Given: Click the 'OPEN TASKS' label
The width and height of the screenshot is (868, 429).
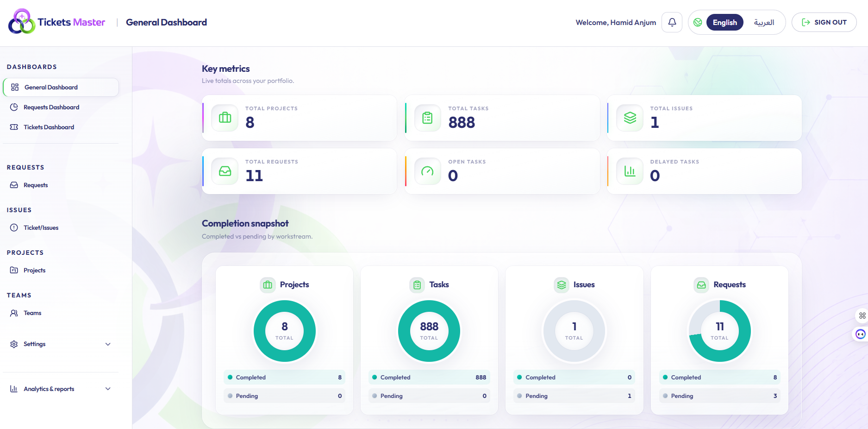Looking at the screenshot, I should (x=467, y=162).
